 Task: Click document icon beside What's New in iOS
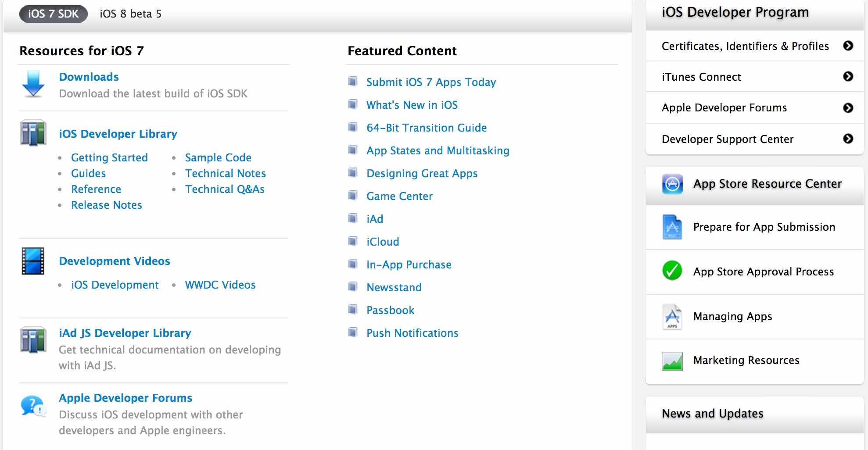(x=353, y=104)
